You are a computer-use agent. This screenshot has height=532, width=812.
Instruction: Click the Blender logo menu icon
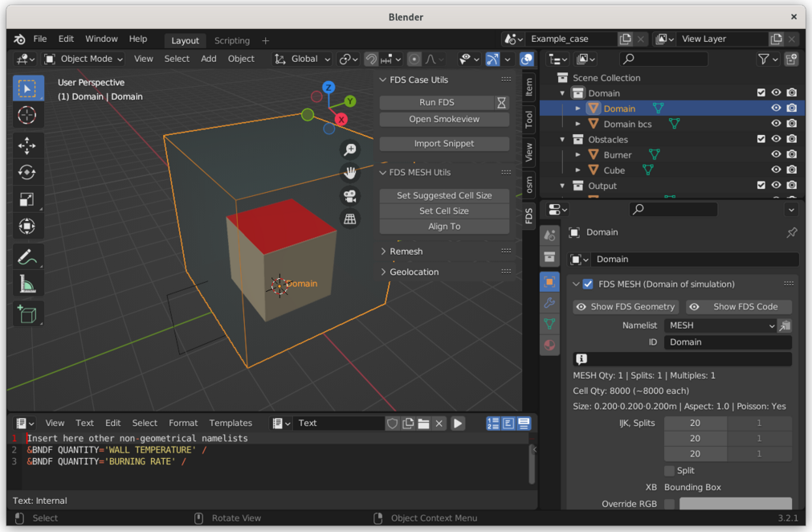(x=19, y=39)
